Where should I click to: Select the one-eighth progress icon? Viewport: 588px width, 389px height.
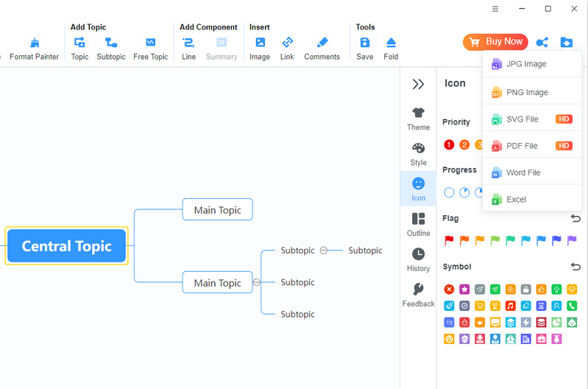point(464,192)
